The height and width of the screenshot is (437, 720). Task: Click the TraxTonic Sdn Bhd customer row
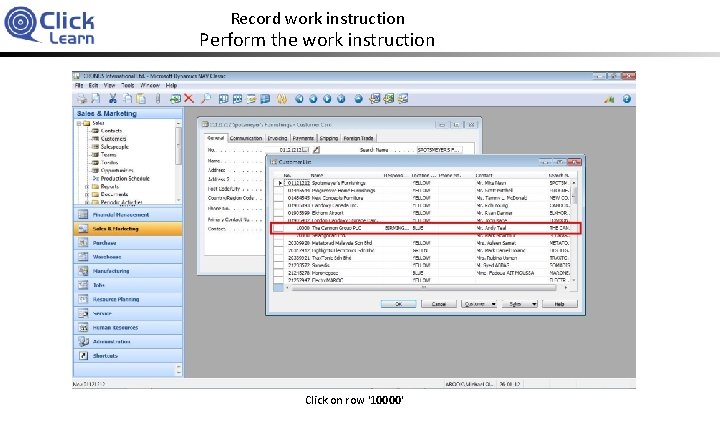pyautogui.click(x=422, y=258)
